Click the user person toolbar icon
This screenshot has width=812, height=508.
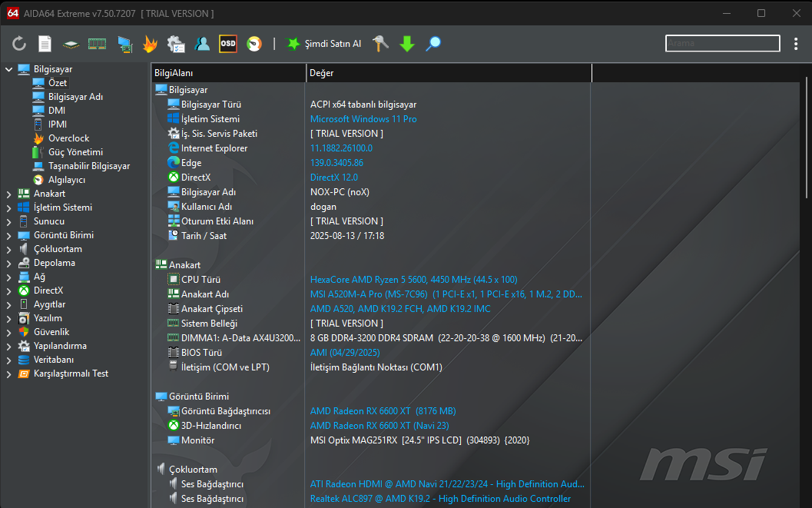click(202, 44)
